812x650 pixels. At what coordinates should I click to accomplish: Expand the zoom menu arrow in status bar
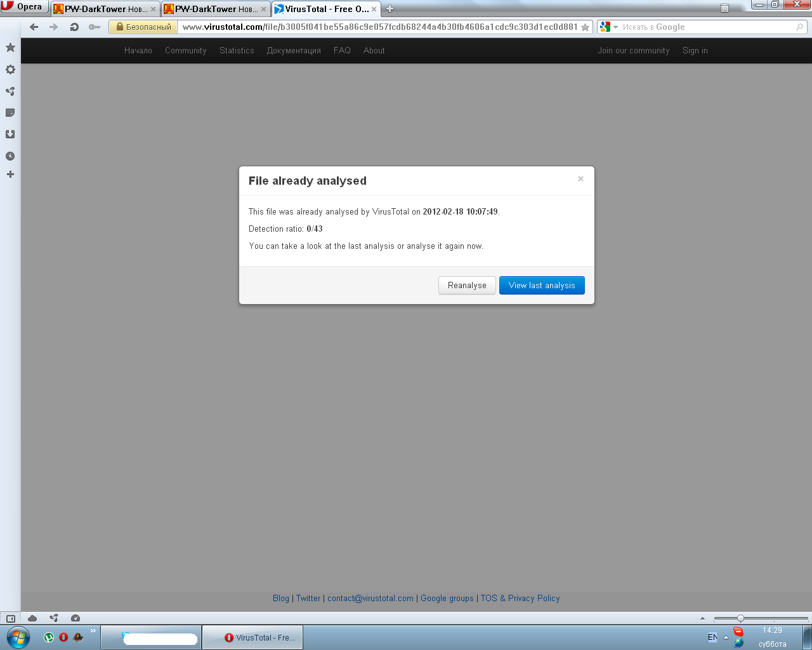[x=702, y=618]
